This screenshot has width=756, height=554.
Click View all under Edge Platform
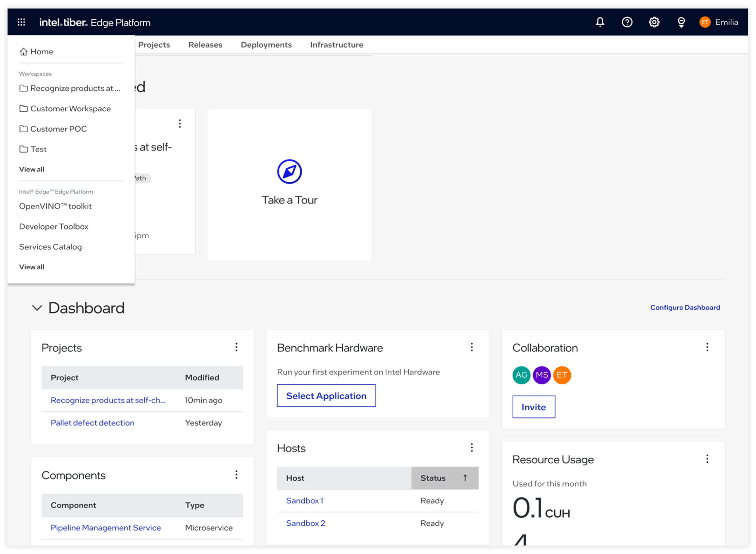31,267
